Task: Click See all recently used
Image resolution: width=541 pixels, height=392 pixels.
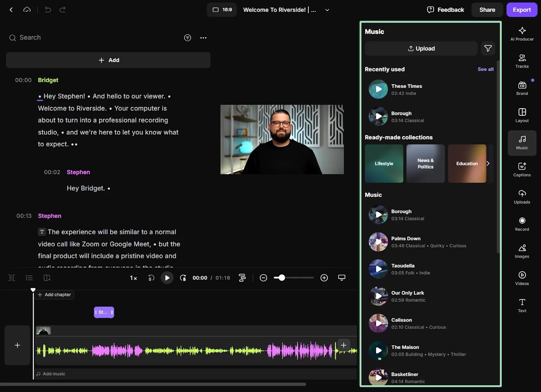Action: point(486,69)
